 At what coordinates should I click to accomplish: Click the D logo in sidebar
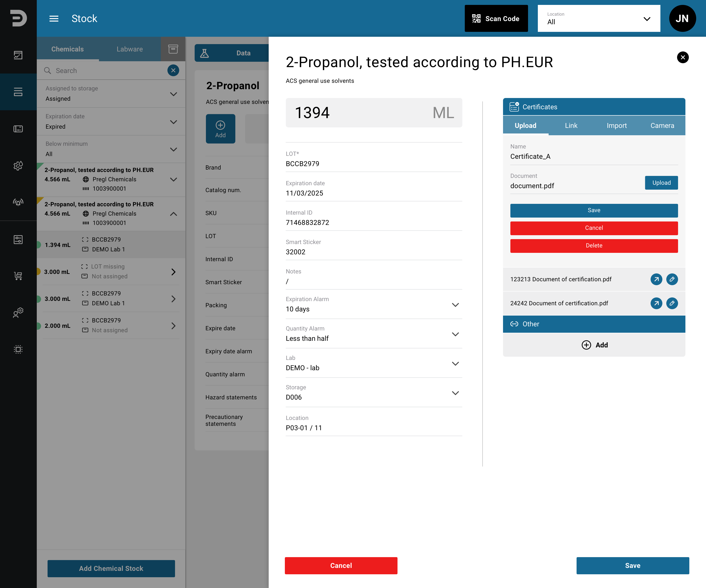18,18
